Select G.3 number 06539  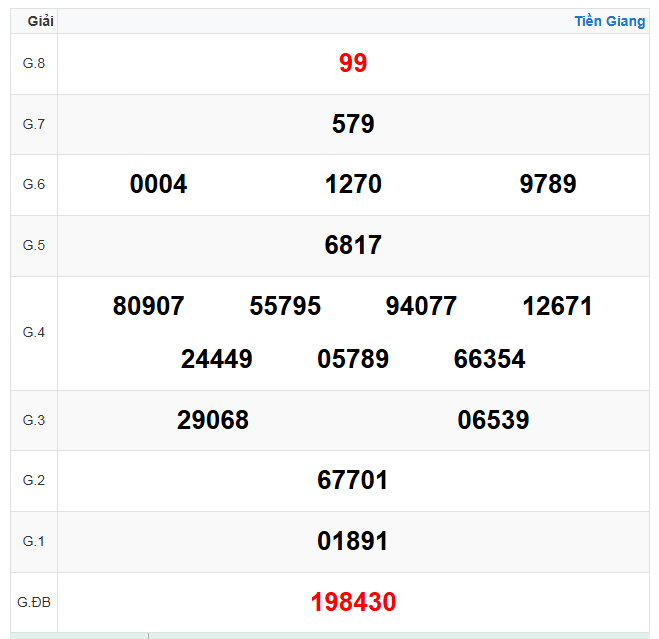click(x=493, y=421)
